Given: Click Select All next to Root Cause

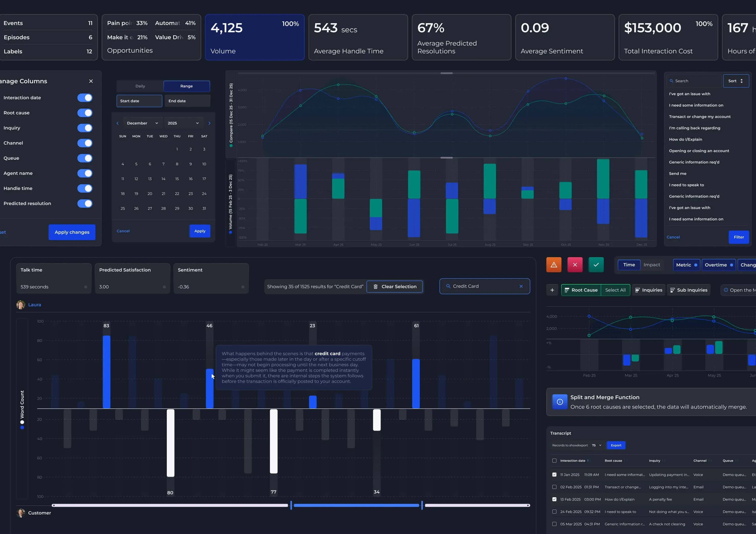Looking at the screenshot, I should tap(615, 290).
